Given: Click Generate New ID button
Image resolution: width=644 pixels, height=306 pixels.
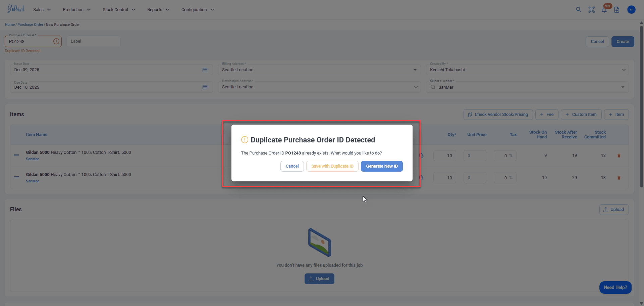Looking at the screenshot, I should pyautogui.click(x=382, y=166).
